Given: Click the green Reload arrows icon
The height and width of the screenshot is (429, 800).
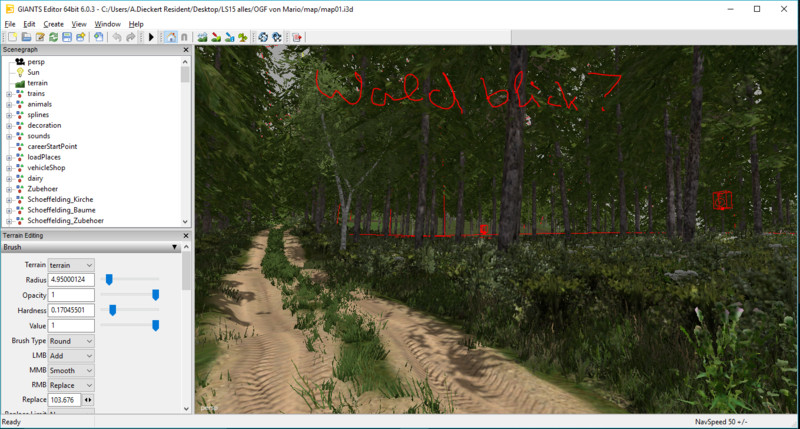Looking at the screenshot, I should tap(53, 37).
